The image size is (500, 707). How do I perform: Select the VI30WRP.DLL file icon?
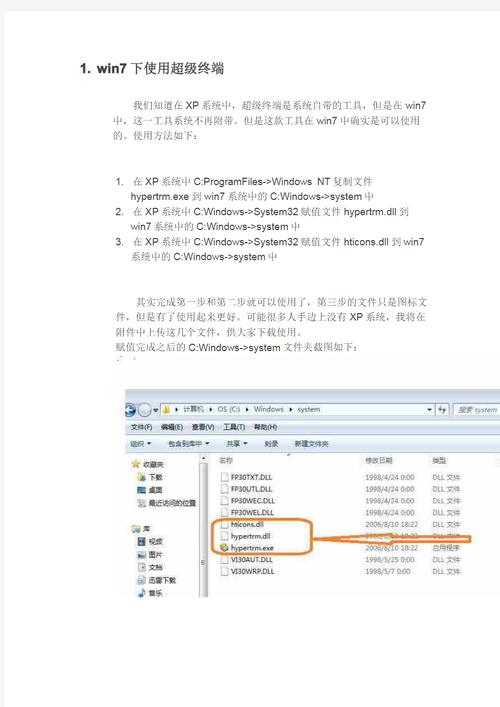tap(225, 571)
